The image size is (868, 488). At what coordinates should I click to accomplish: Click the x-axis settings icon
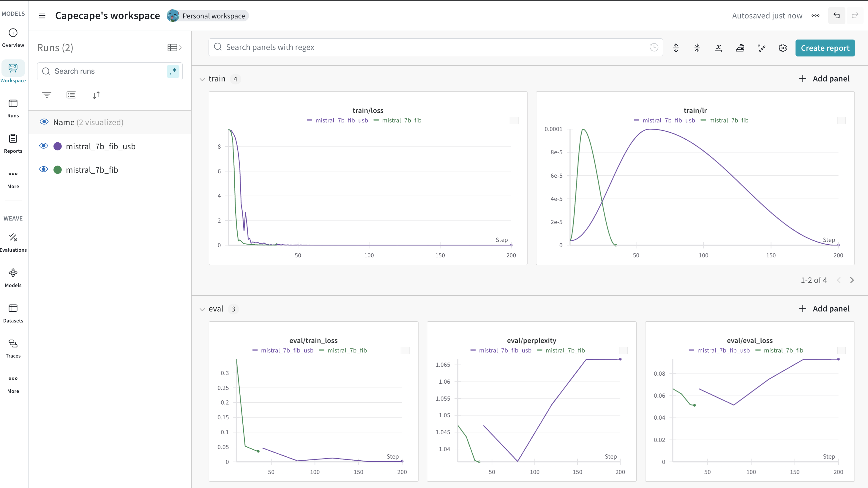pos(718,48)
